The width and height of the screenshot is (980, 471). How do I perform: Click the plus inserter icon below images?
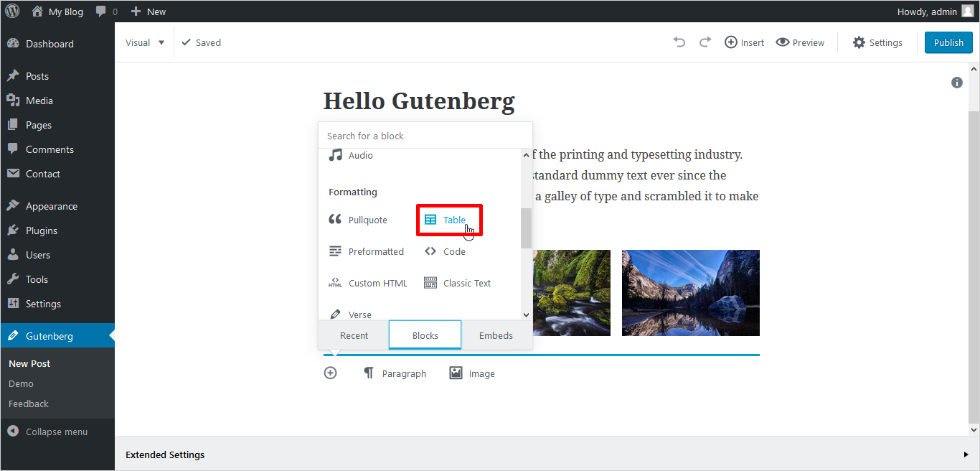(330, 373)
